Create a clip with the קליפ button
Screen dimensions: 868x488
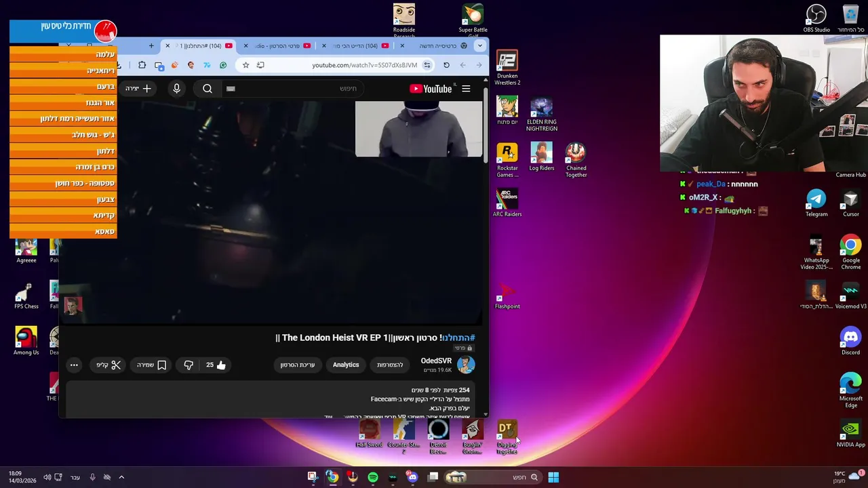click(108, 365)
